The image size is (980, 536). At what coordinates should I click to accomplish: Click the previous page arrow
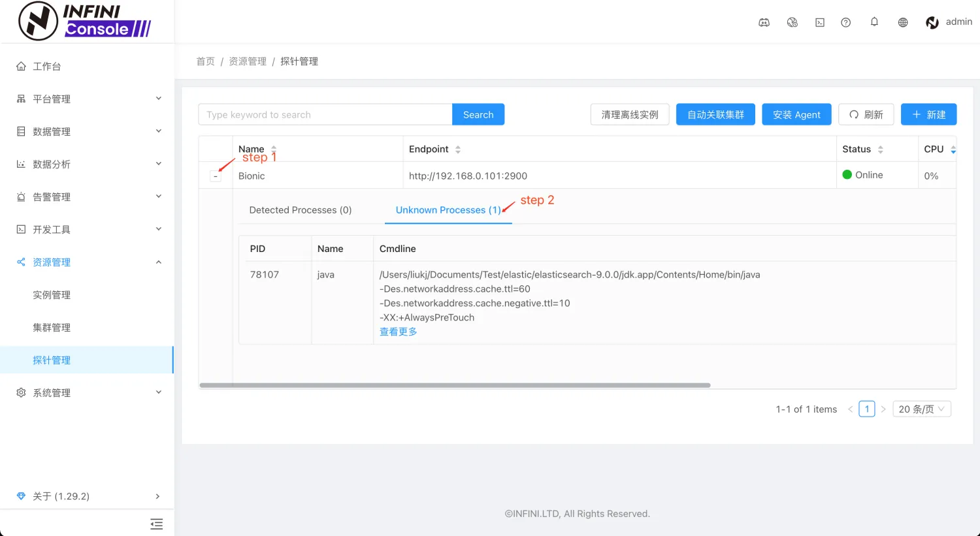pyautogui.click(x=850, y=409)
